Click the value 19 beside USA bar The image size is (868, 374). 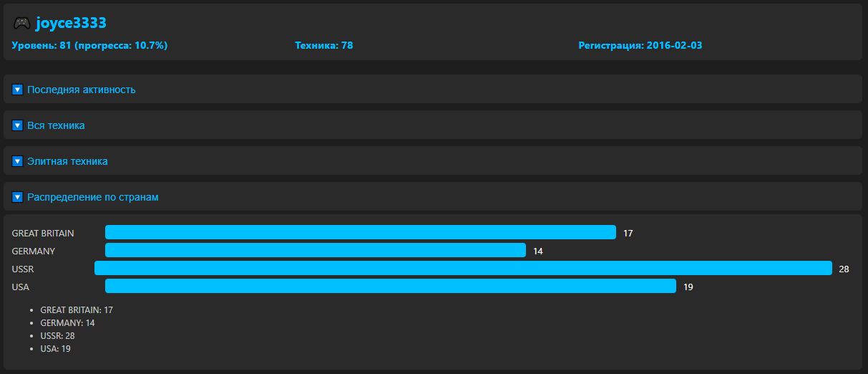click(688, 287)
